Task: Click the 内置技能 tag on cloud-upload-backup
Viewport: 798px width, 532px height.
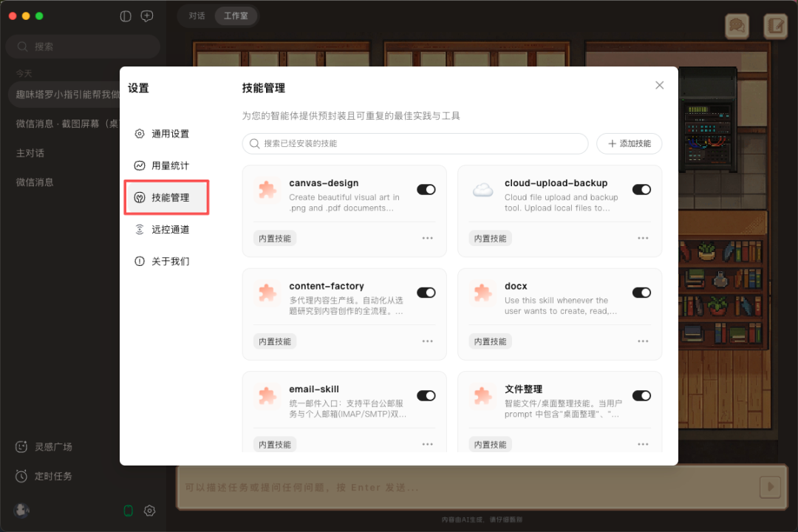Action: point(490,238)
